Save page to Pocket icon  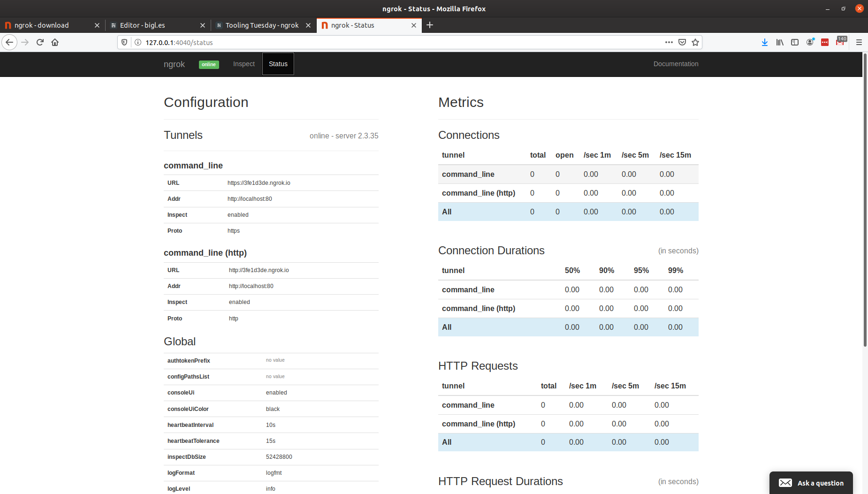point(682,42)
